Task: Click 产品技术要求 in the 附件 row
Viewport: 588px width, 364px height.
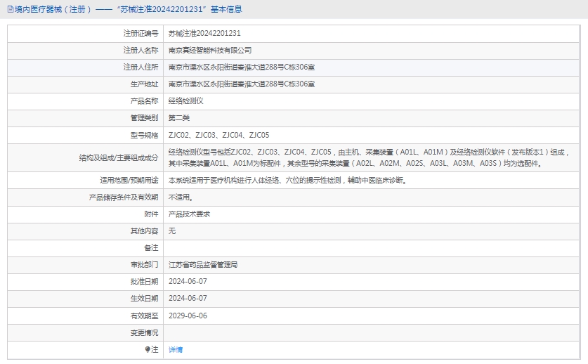Action: click(190, 214)
